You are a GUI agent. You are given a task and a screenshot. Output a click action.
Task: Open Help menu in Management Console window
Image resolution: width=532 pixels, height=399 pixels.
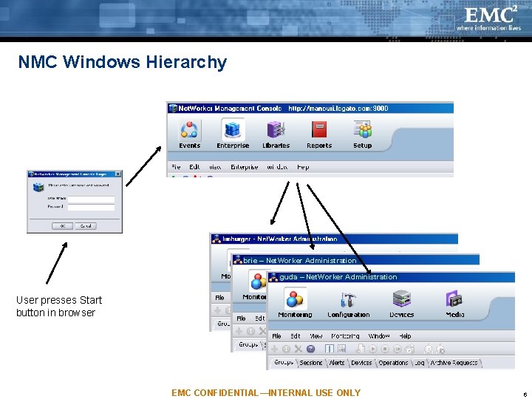(x=303, y=167)
